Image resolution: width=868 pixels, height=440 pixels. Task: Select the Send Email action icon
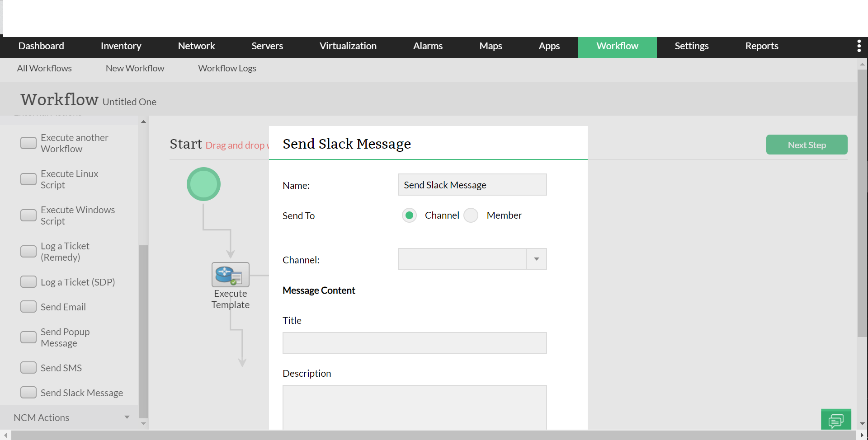(x=28, y=307)
